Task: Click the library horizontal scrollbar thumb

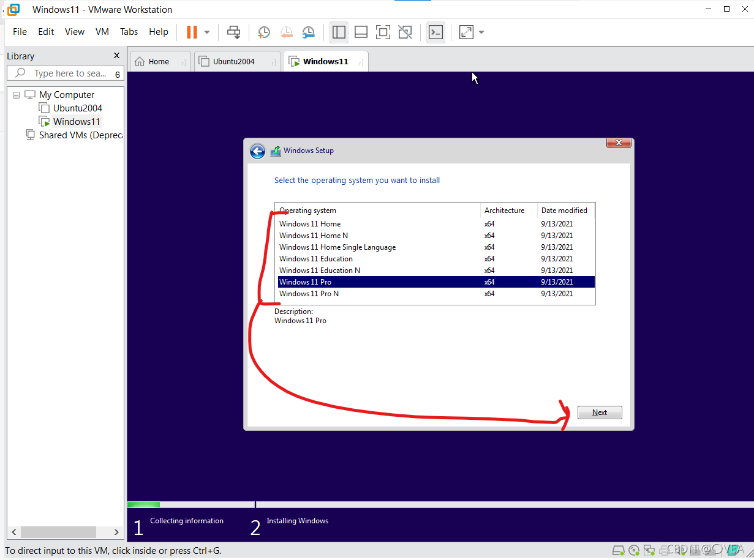Action: (x=58, y=532)
